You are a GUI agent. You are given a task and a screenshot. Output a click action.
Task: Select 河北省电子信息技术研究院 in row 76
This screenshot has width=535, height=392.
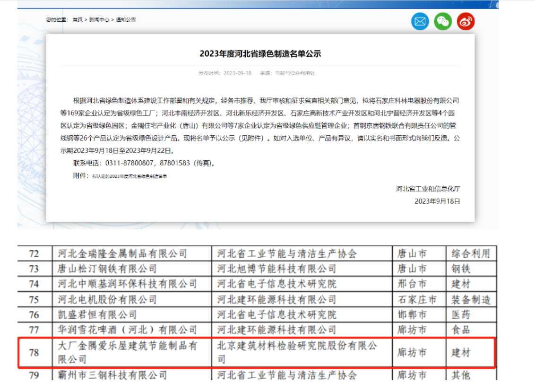(x=302, y=314)
